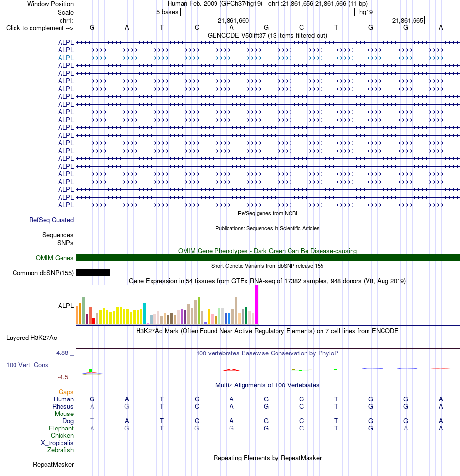Open the OMIM Gene Phenotypes track title
Viewport: 460px width, 476px height.
(x=267, y=251)
